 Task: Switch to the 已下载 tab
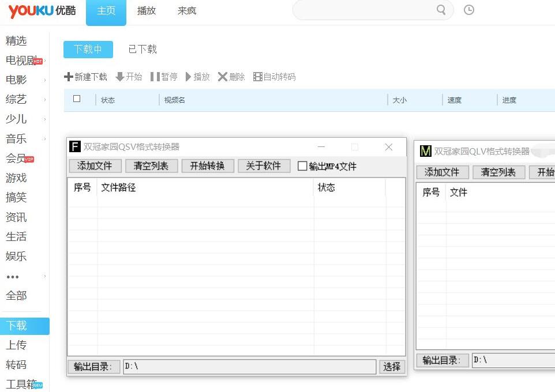(x=142, y=49)
